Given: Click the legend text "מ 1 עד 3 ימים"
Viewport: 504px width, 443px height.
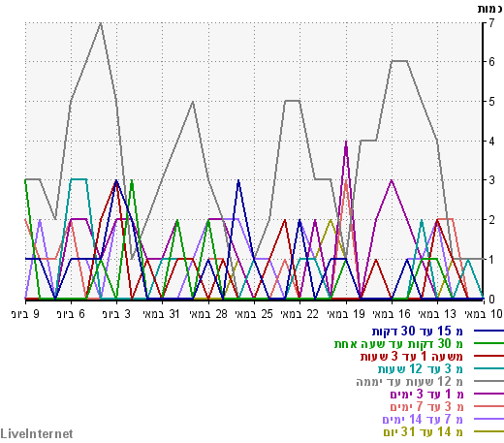Looking at the screenshot, I should click(426, 395).
